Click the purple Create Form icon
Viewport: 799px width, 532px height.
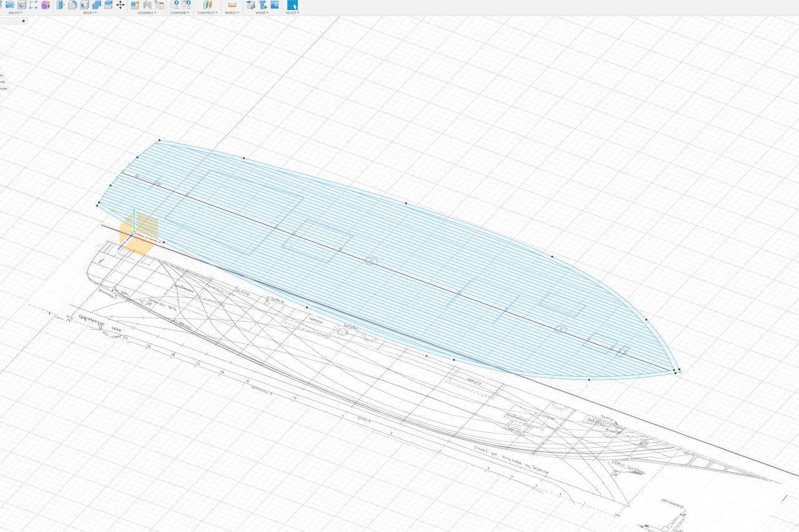(x=46, y=5)
